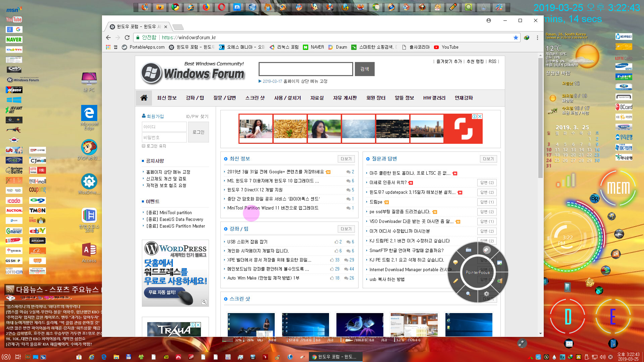Click ID/PW 찾기 link
644x362 pixels.
click(x=197, y=117)
